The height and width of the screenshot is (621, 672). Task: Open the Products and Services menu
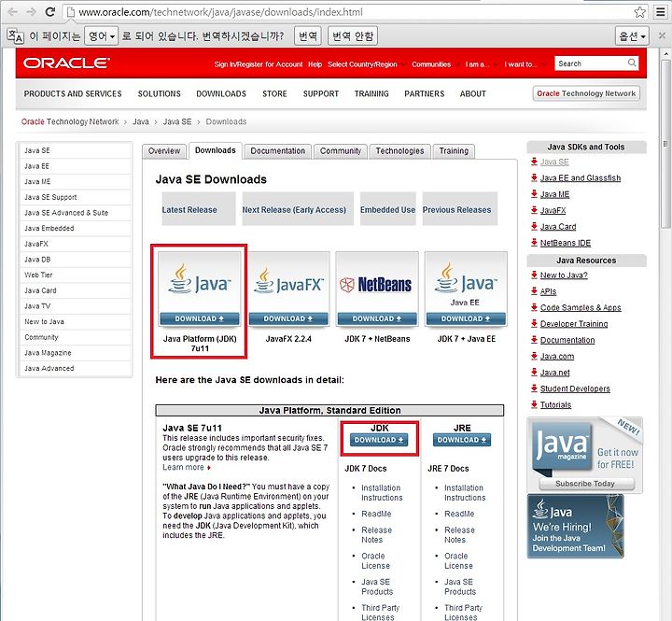click(73, 93)
